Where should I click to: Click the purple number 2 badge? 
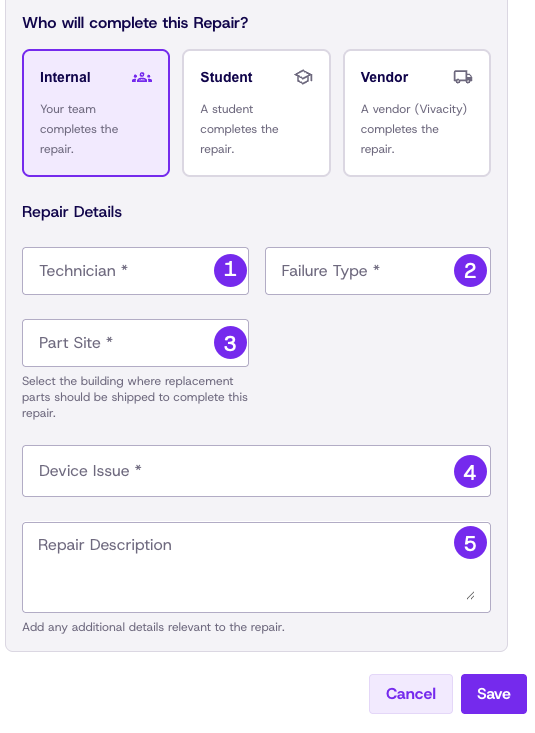pyautogui.click(x=470, y=270)
